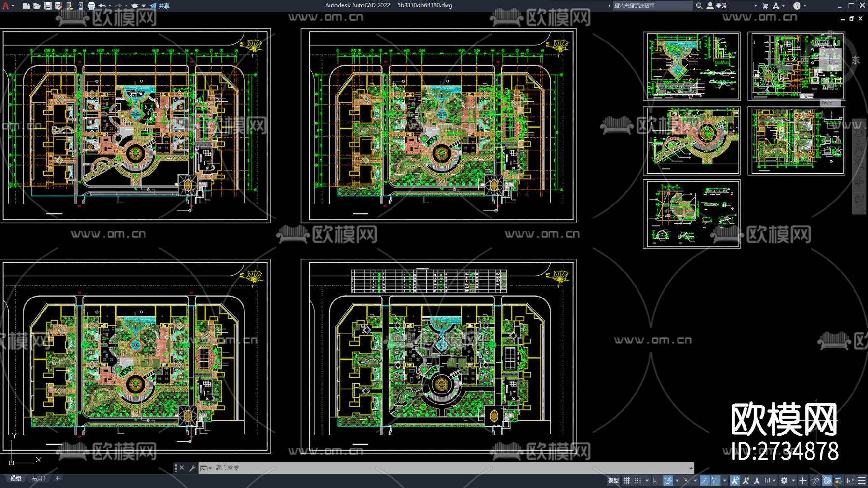The width and height of the screenshot is (868, 488).
Task: Open redo history dropdown arrow
Action: click(126, 6)
